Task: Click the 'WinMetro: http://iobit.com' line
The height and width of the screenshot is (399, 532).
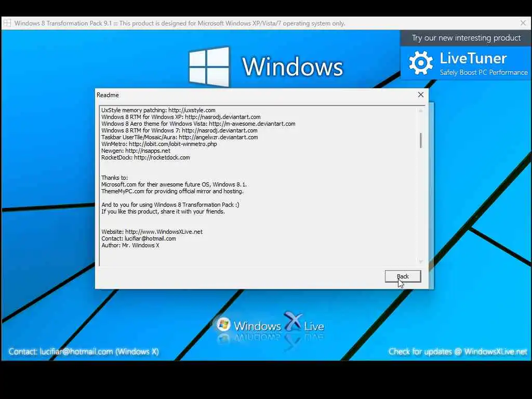Action: (159, 144)
